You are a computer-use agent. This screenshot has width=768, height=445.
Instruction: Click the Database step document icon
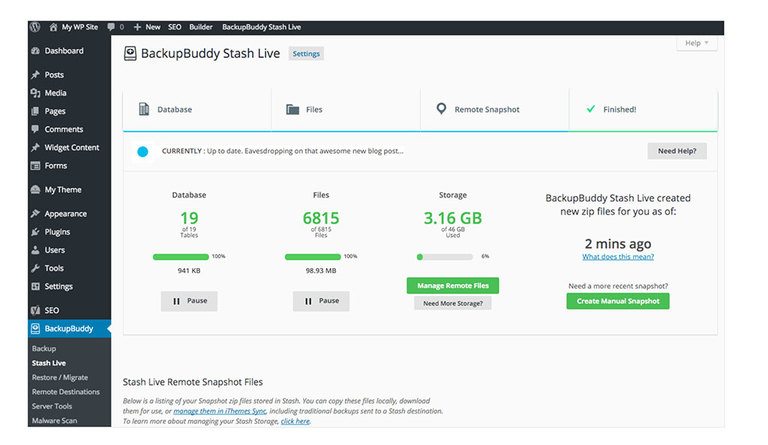click(144, 109)
